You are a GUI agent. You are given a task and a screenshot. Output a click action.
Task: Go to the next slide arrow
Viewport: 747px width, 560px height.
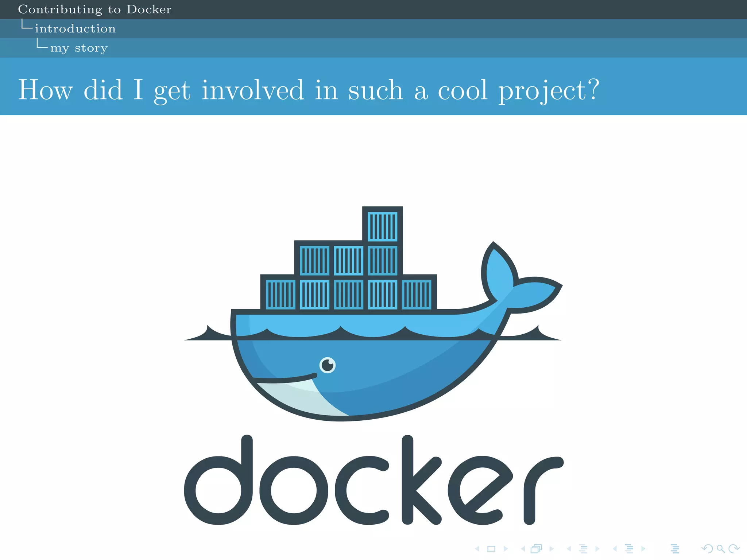point(506,549)
